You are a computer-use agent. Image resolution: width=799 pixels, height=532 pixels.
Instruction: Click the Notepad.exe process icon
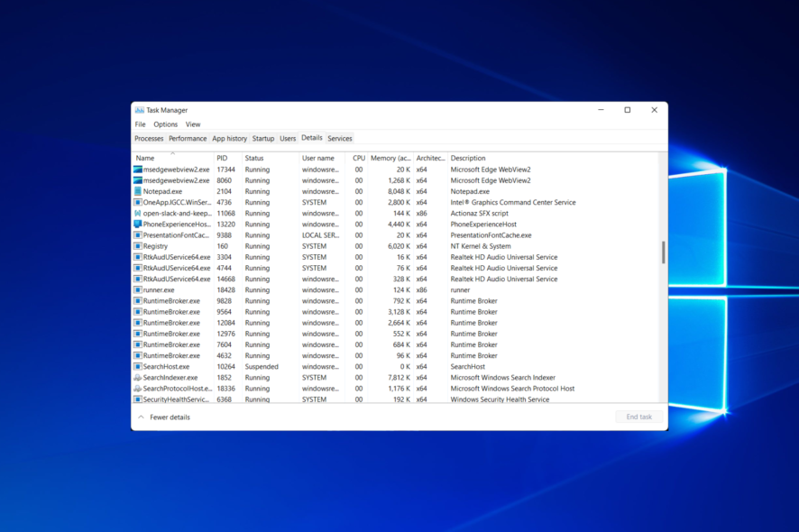click(x=138, y=191)
